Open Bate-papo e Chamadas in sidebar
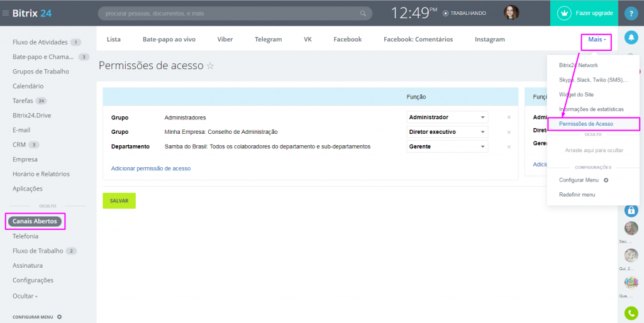This screenshot has width=644, height=323. coord(43,57)
